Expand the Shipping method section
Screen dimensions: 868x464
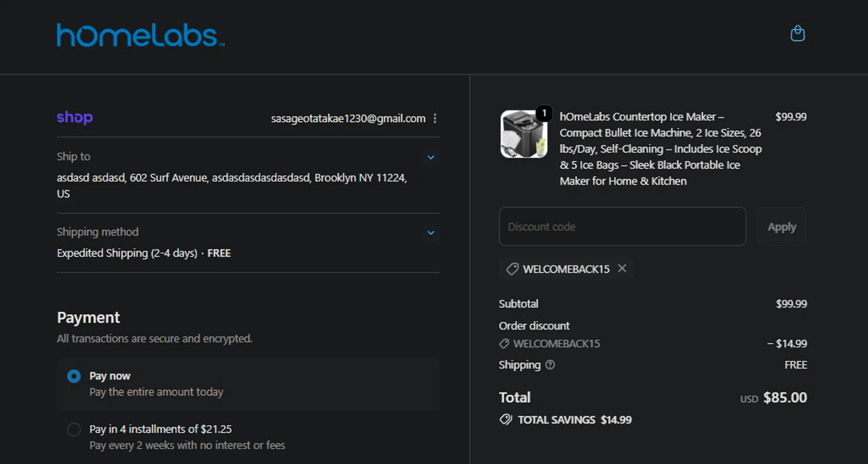431,233
